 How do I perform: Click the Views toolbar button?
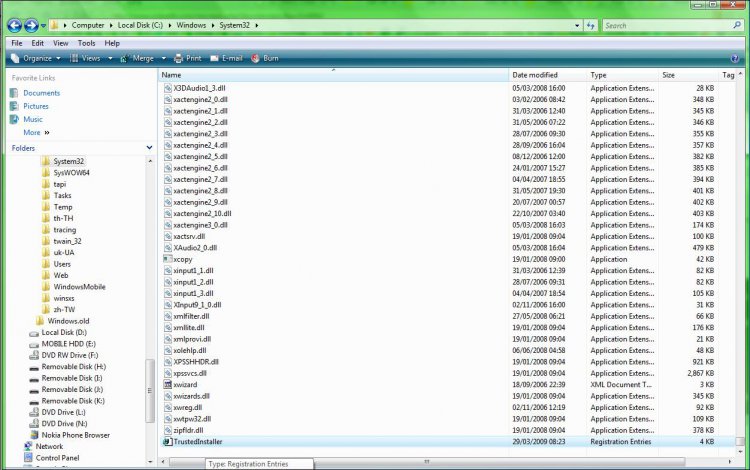(x=85, y=58)
